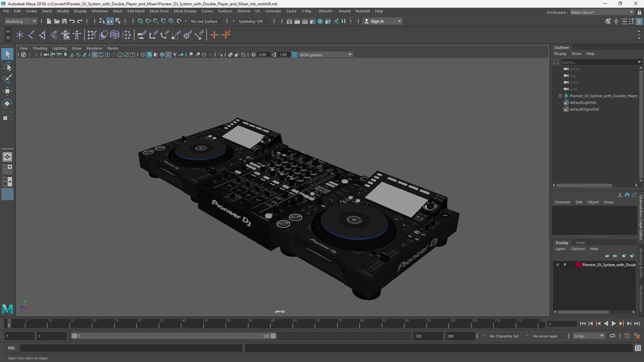Toggle select by object type mode
The width and height of the screenshot is (644, 362).
110,21
